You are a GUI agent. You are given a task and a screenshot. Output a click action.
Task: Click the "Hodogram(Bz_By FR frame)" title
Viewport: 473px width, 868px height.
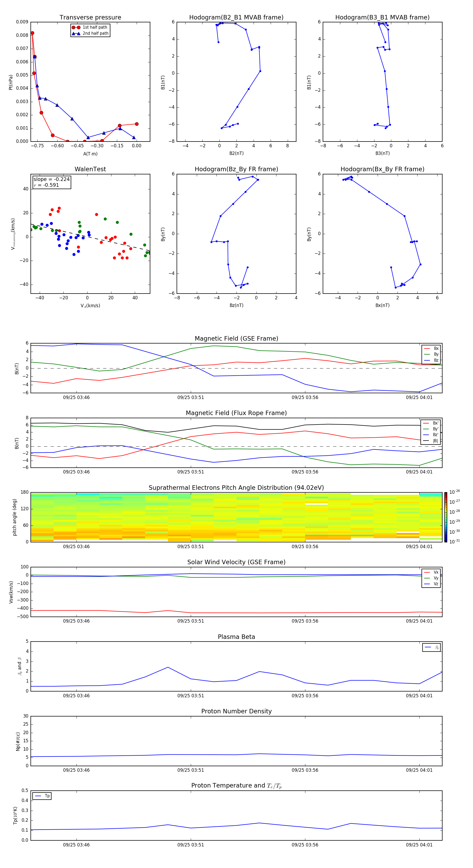tap(236, 169)
